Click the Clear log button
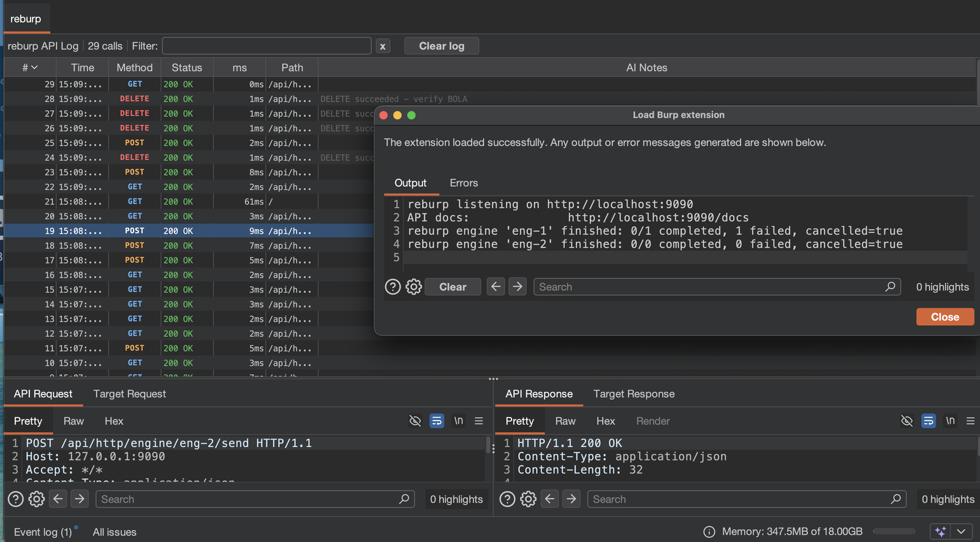 tap(442, 46)
